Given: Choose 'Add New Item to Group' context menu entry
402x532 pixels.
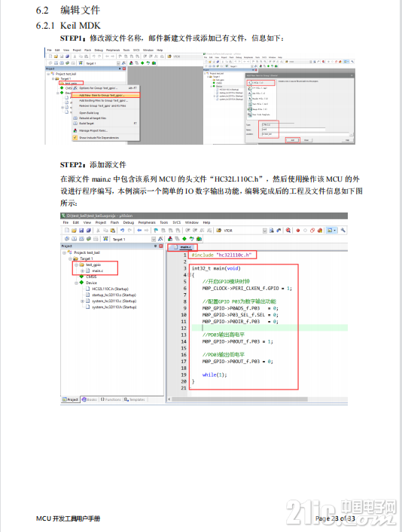Looking at the screenshot, I should coord(105,96).
